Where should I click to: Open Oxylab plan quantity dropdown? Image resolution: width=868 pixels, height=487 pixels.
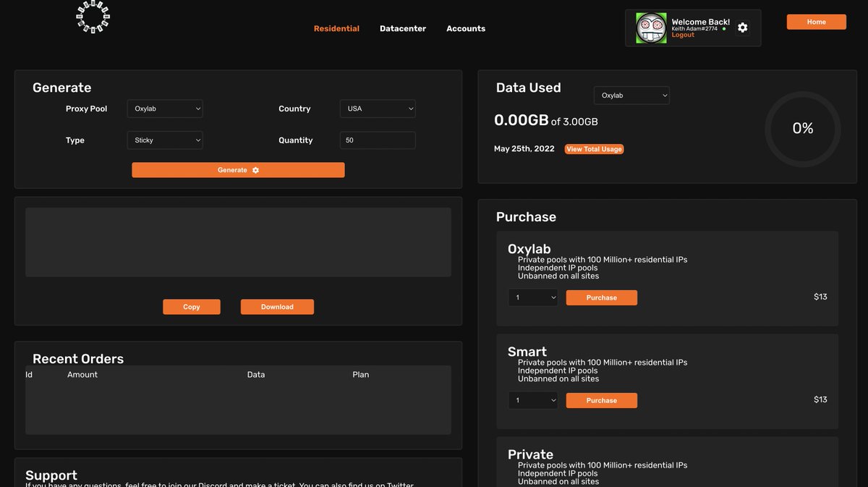click(533, 297)
